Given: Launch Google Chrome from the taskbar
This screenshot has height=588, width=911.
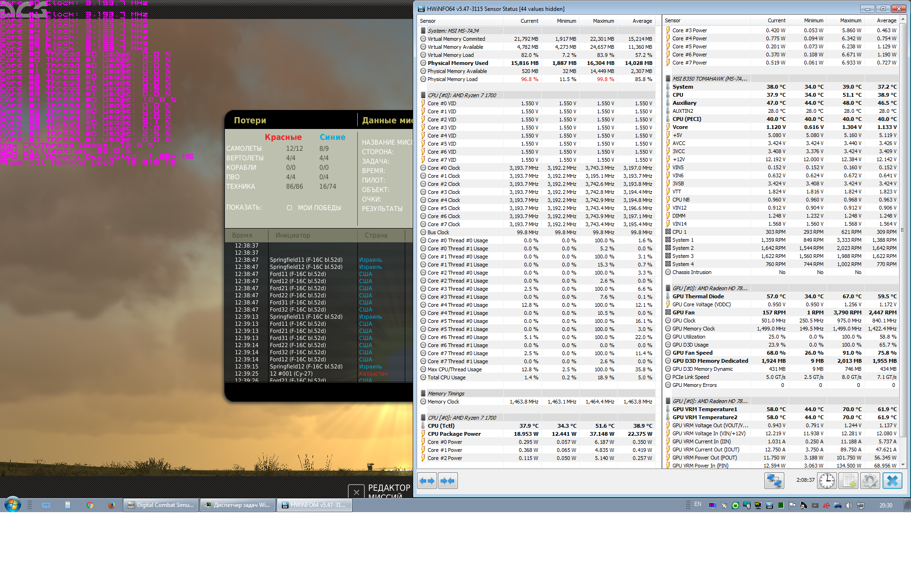Looking at the screenshot, I should click(90, 505).
